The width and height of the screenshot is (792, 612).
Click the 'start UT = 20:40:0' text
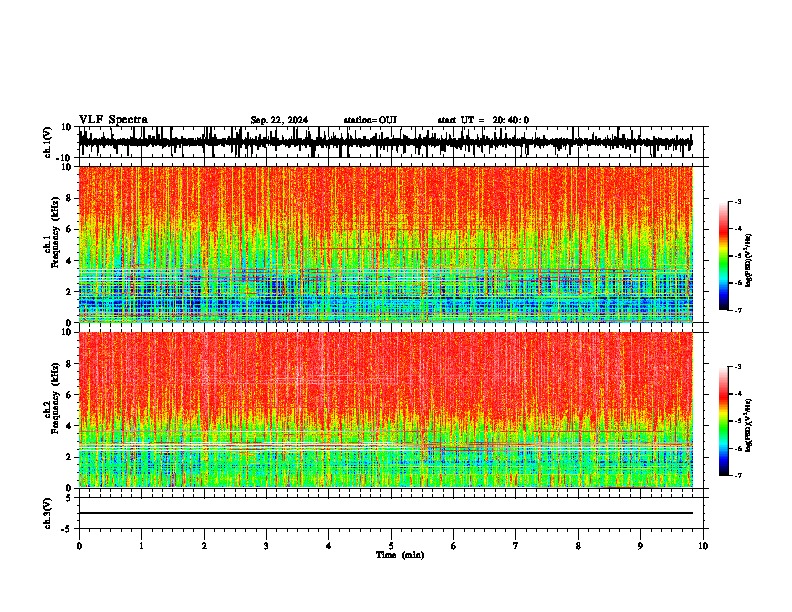pos(483,120)
